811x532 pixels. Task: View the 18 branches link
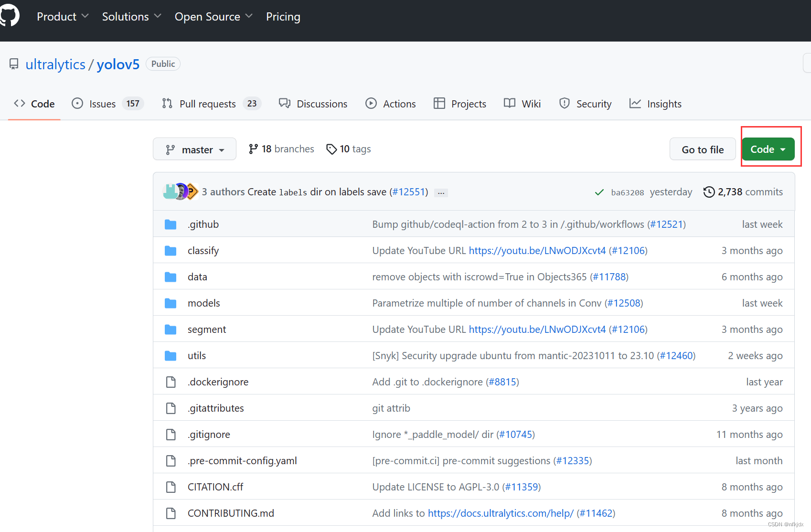[281, 149]
